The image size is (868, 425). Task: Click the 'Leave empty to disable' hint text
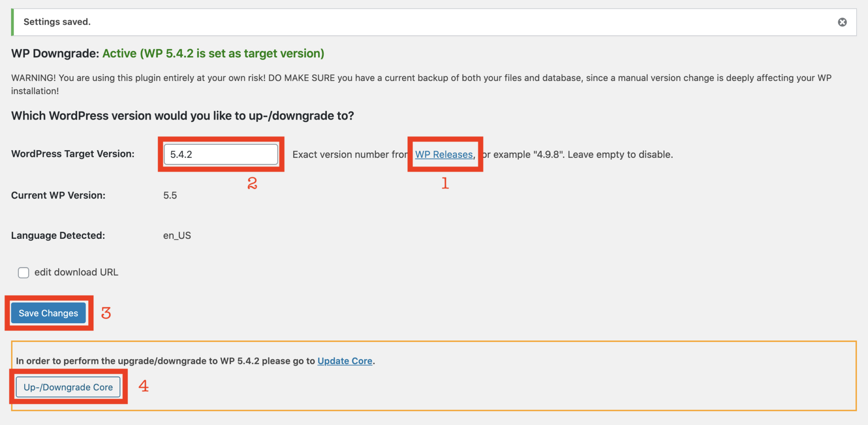click(620, 154)
